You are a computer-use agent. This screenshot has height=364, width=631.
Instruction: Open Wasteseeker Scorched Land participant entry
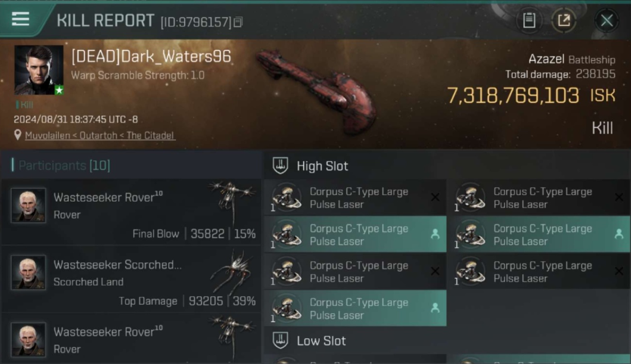pos(131,279)
